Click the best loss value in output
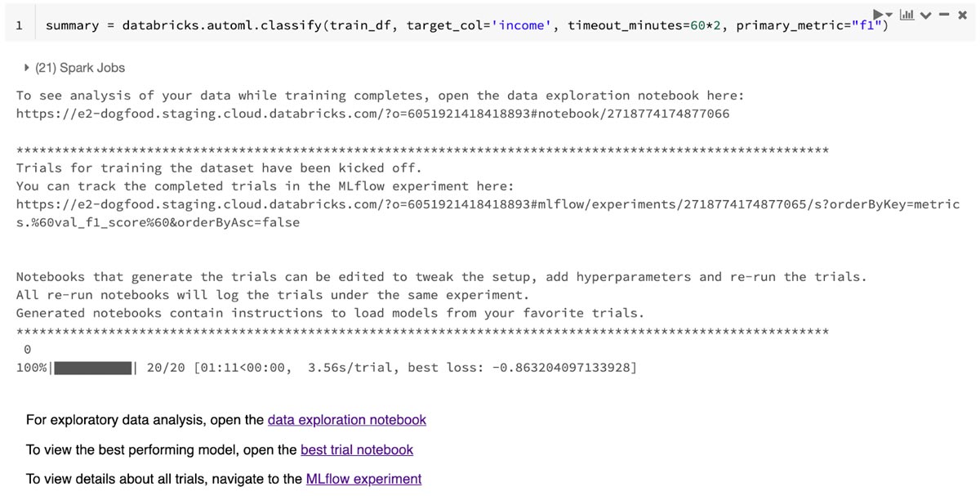Screen dimensions: 980x496 click(563, 368)
